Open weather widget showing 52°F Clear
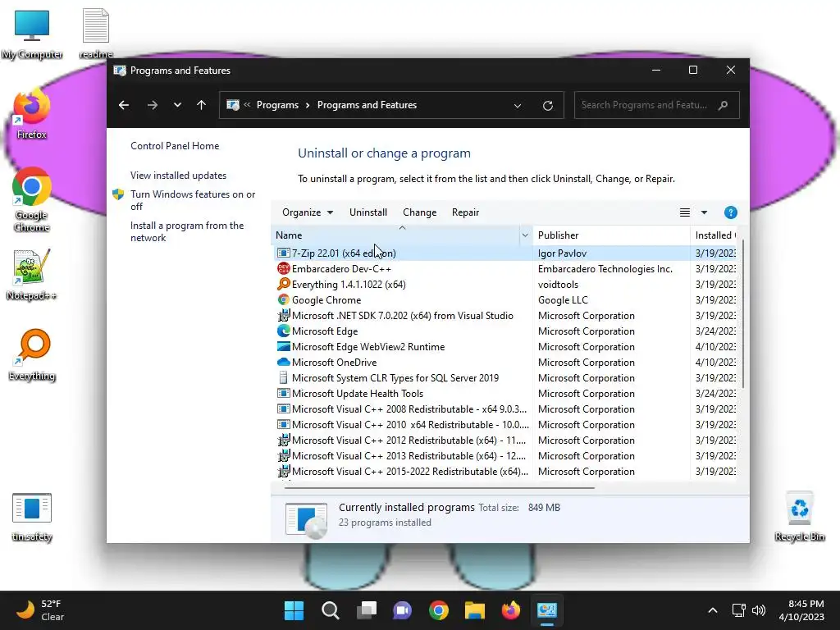The height and width of the screenshot is (630, 840). (40, 610)
